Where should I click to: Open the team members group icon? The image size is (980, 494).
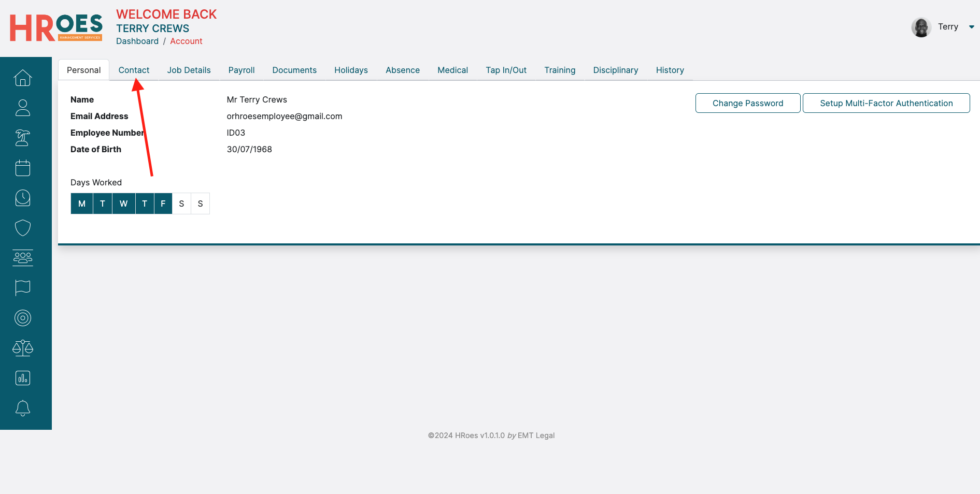(x=23, y=258)
